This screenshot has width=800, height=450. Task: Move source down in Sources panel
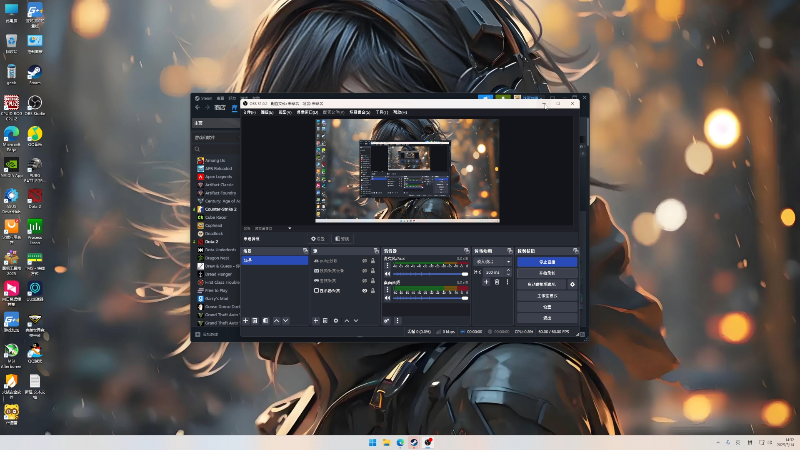pos(356,320)
